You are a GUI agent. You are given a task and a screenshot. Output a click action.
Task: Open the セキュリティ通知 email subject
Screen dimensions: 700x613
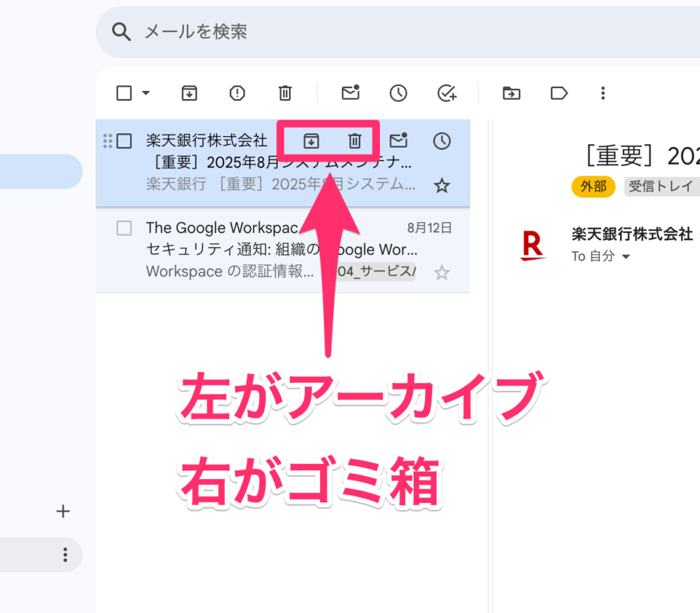pyautogui.click(x=281, y=249)
